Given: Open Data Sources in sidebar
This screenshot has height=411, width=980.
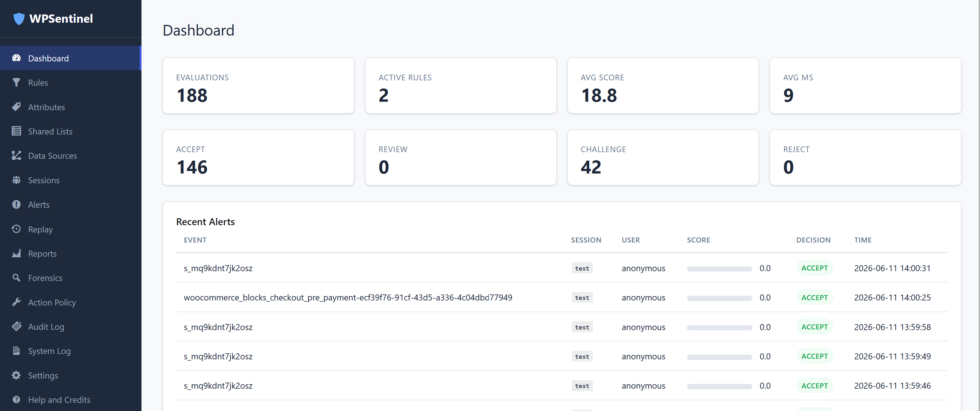Looking at the screenshot, I should click(70, 156).
